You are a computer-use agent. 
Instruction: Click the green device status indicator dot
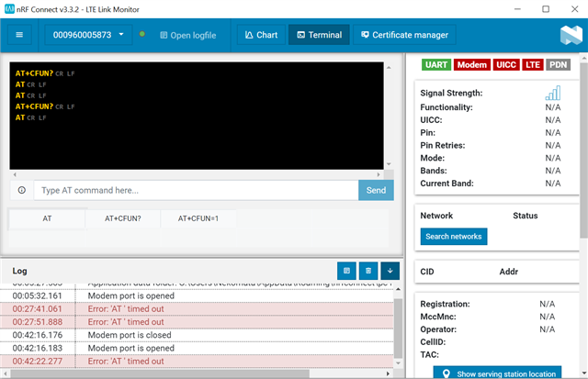141,35
